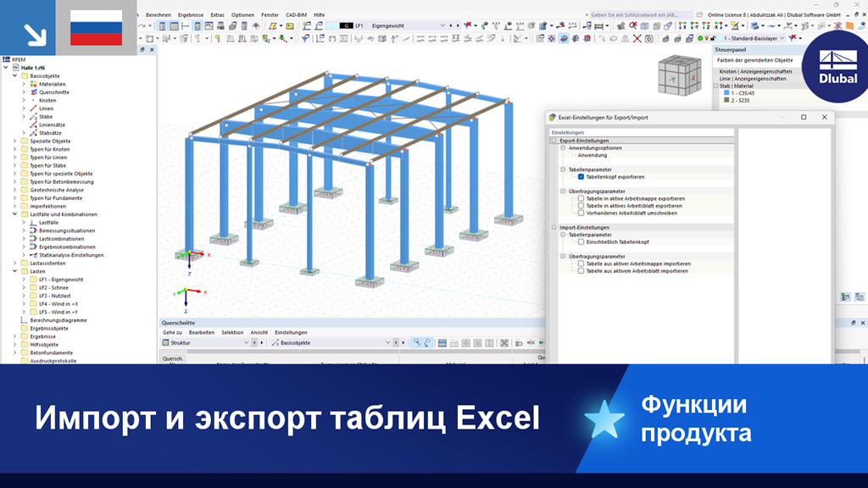Screen dimensions: 868x488
Task: Open the Basisobjekte dropdown in table panel
Action: [x=387, y=343]
